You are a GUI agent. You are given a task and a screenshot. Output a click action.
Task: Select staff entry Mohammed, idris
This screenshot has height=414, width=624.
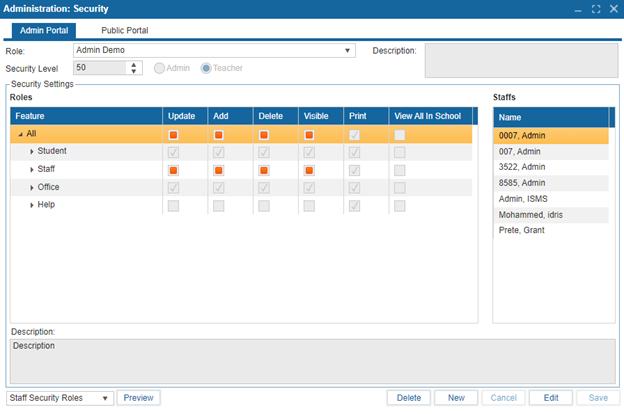(x=551, y=215)
